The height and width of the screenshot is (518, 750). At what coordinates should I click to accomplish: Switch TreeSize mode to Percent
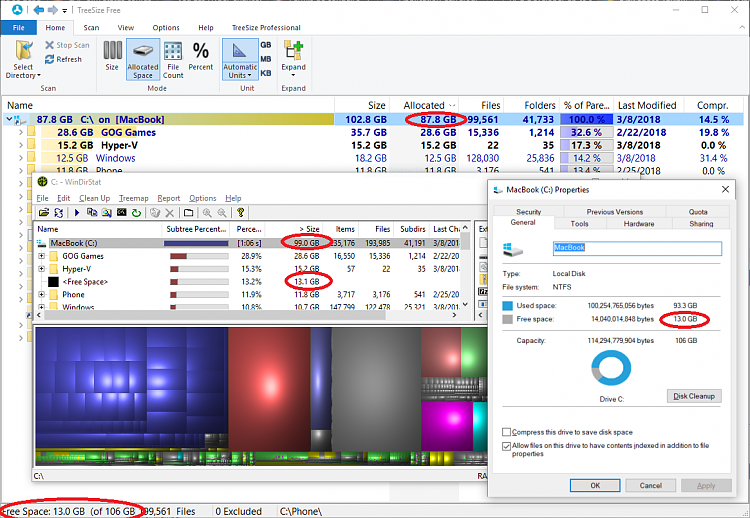pos(200,56)
